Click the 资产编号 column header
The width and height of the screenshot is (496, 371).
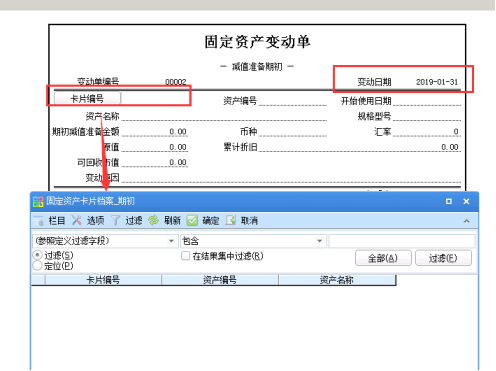(x=220, y=280)
